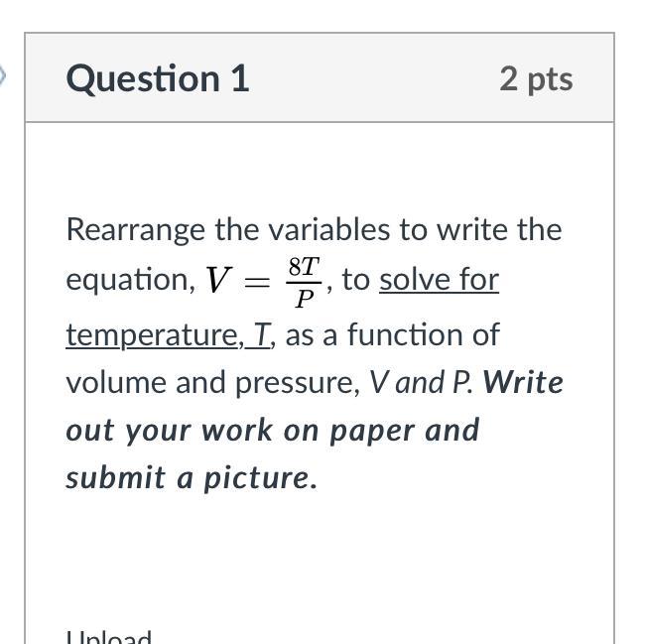Click the question flag marker icon
645x644 pixels.
(4, 75)
